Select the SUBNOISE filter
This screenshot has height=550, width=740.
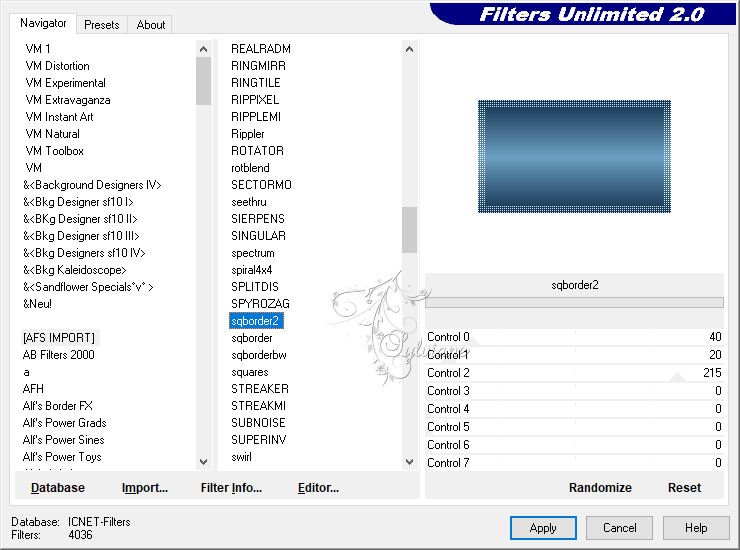coord(259,423)
